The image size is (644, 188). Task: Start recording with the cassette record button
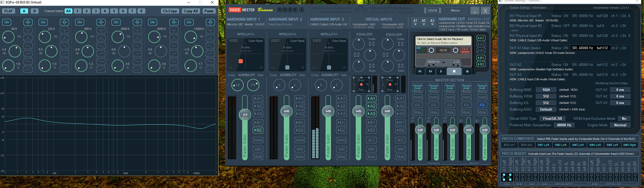click(x=467, y=71)
